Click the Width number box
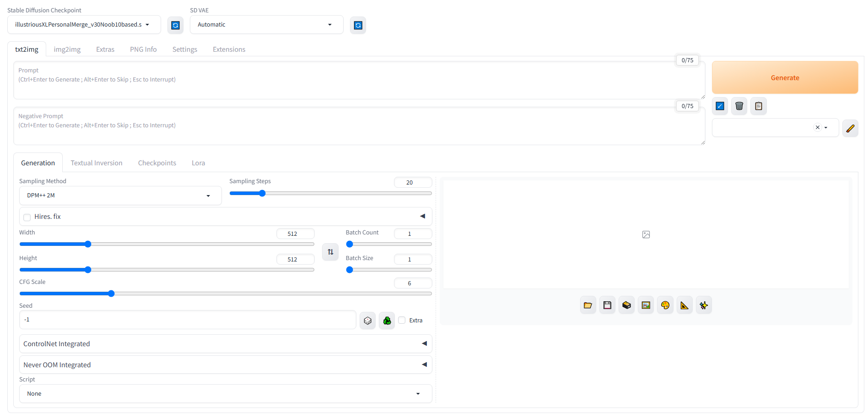The image size is (868, 419). point(295,234)
